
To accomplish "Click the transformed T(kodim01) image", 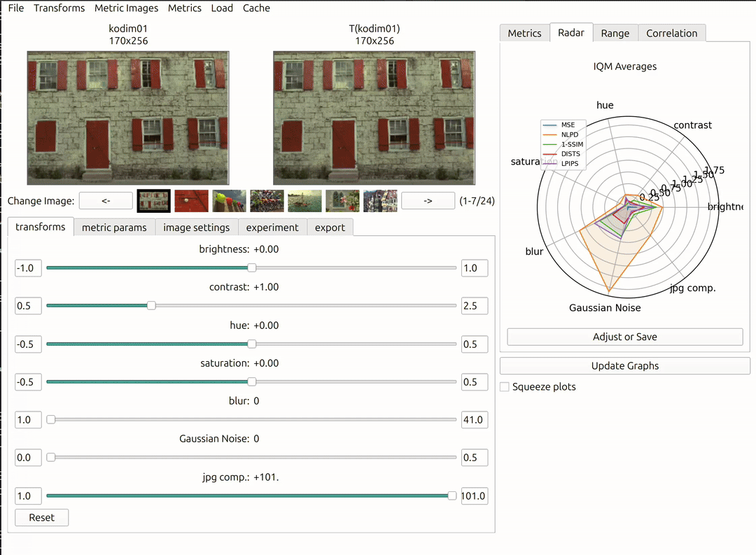I will [x=374, y=118].
